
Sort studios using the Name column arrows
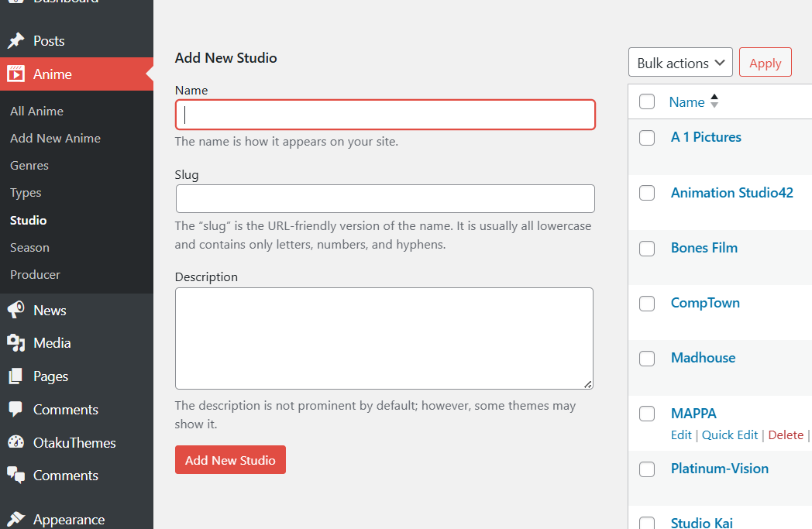[714, 101]
